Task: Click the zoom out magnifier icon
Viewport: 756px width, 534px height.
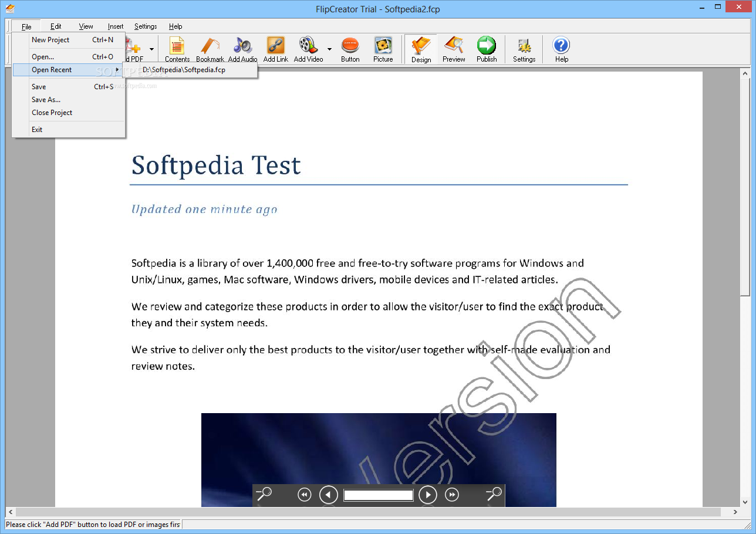Action: [264, 495]
